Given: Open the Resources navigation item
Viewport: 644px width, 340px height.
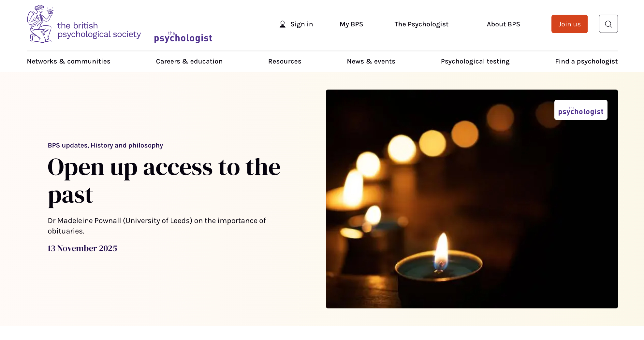Looking at the screenshot, I should tap(285, 61).
